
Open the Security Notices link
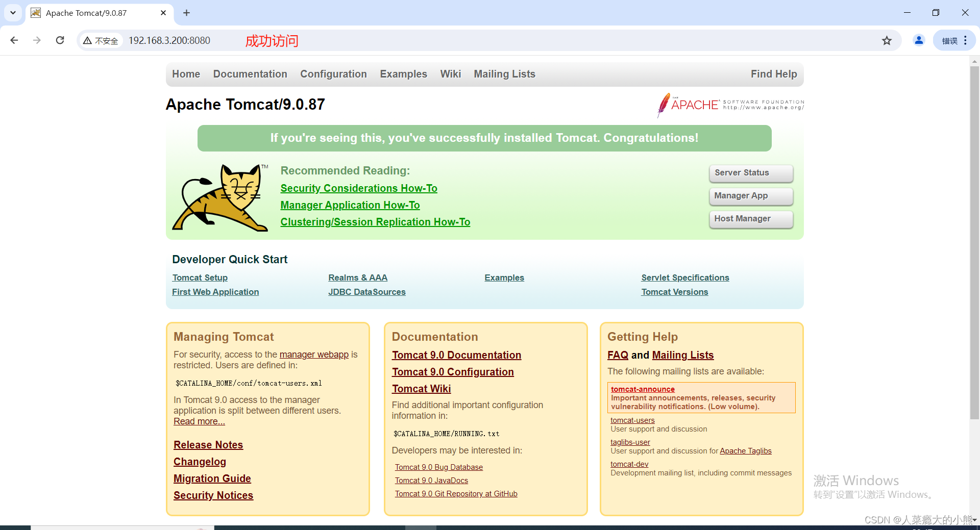tap(213, 495)
